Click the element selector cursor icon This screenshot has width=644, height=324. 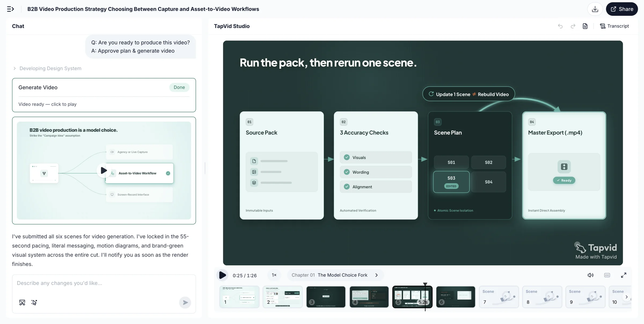pyautogui.click(x=34, y=303)
